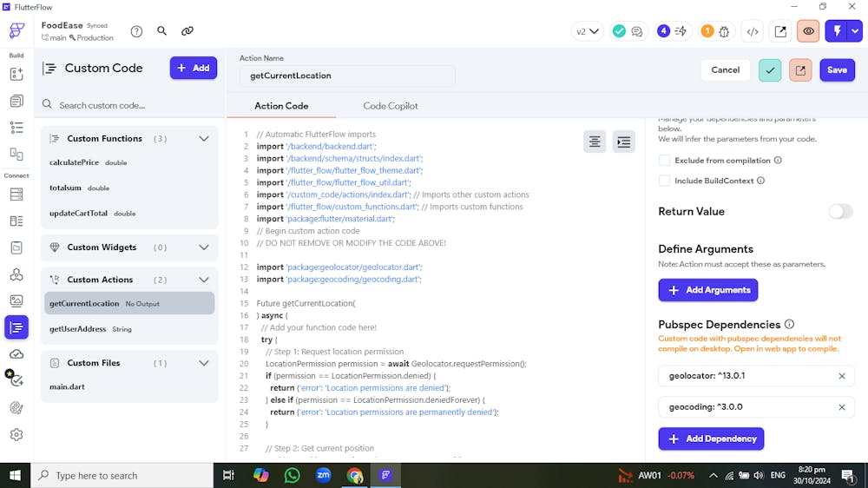868x488 pixels.
Task: Click the indent code format icon
Action: (624, 142)
